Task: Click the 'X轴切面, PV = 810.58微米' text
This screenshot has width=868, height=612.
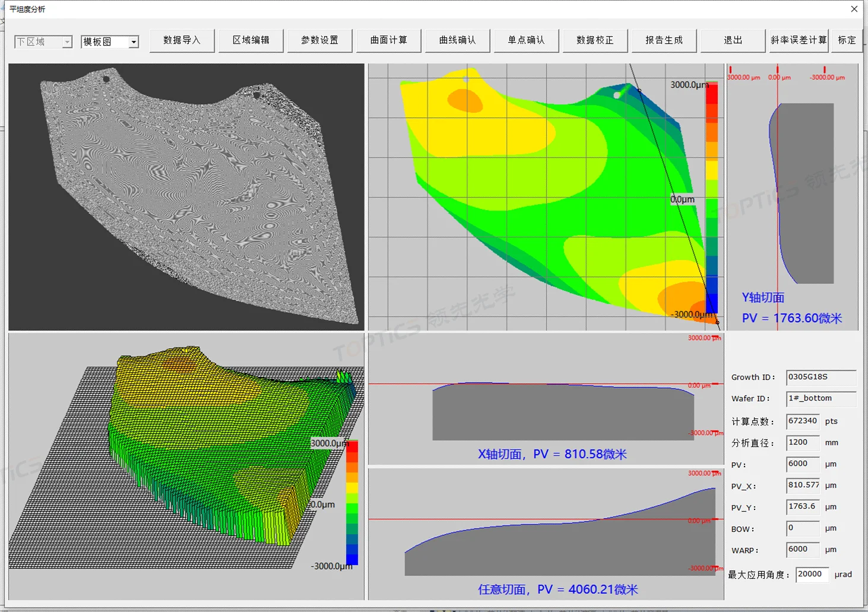Action: coord(552,454)
